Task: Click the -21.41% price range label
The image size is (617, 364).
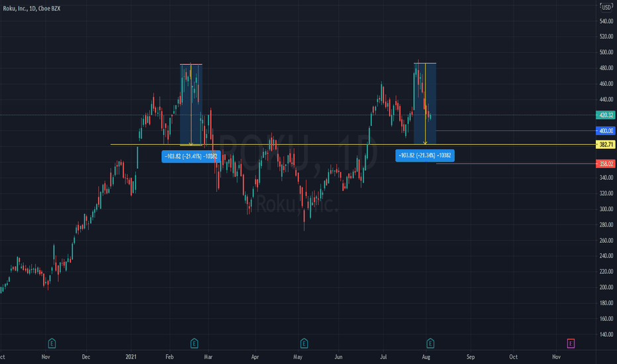Action: (x=191, y=156)
